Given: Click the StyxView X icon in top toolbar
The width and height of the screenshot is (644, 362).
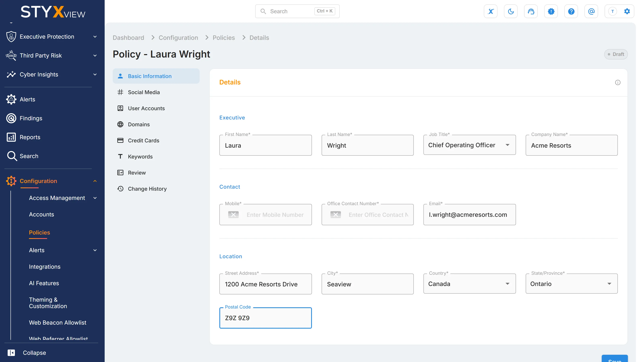Looking at the screenshot, I should [x=490, y=11].
